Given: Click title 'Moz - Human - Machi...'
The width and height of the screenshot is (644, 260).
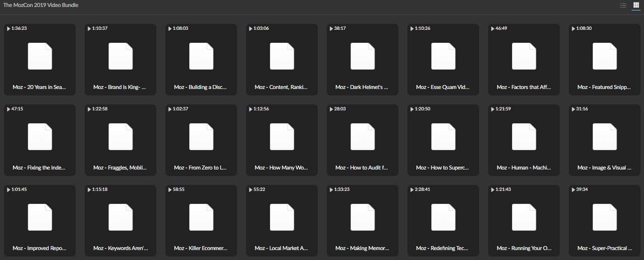Looking at the screenshot, I should point(524,168).
